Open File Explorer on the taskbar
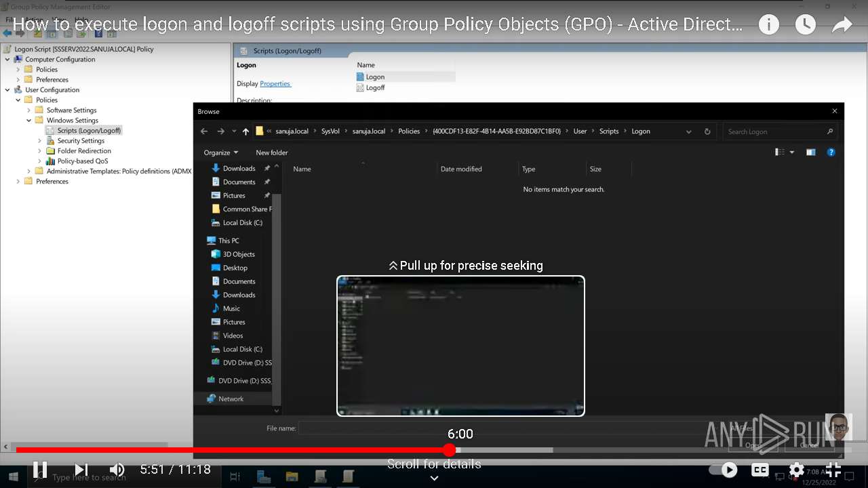868x488 pixels. 292,476
